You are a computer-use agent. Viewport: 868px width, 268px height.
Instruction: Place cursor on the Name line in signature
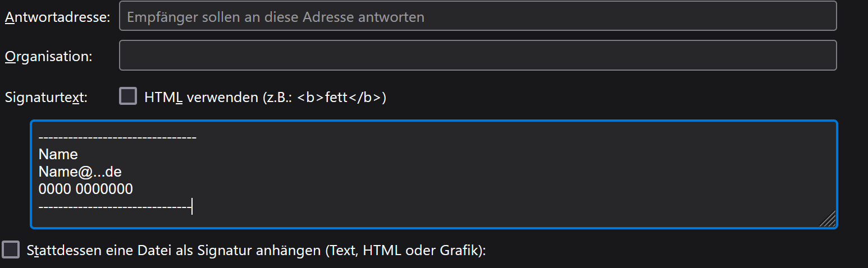point(58,154)
